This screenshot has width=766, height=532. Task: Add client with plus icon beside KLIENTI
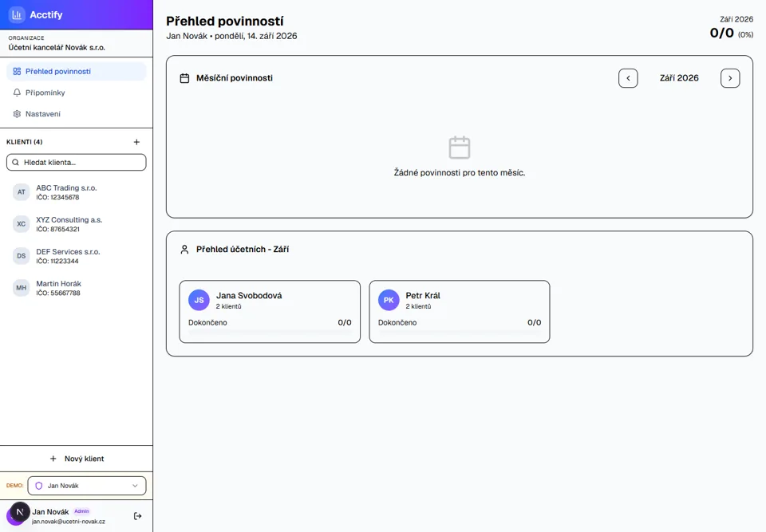[x=136, y=142]
